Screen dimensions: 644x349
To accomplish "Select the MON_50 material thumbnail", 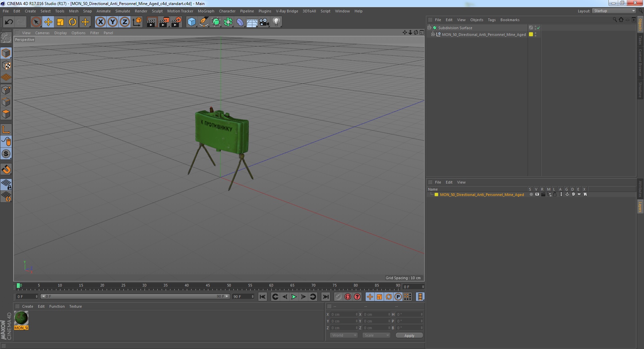I will [x=21, y=318].
